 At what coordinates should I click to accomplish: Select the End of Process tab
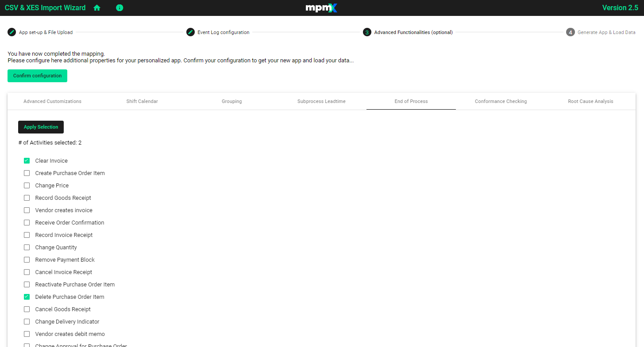point(411,101)
